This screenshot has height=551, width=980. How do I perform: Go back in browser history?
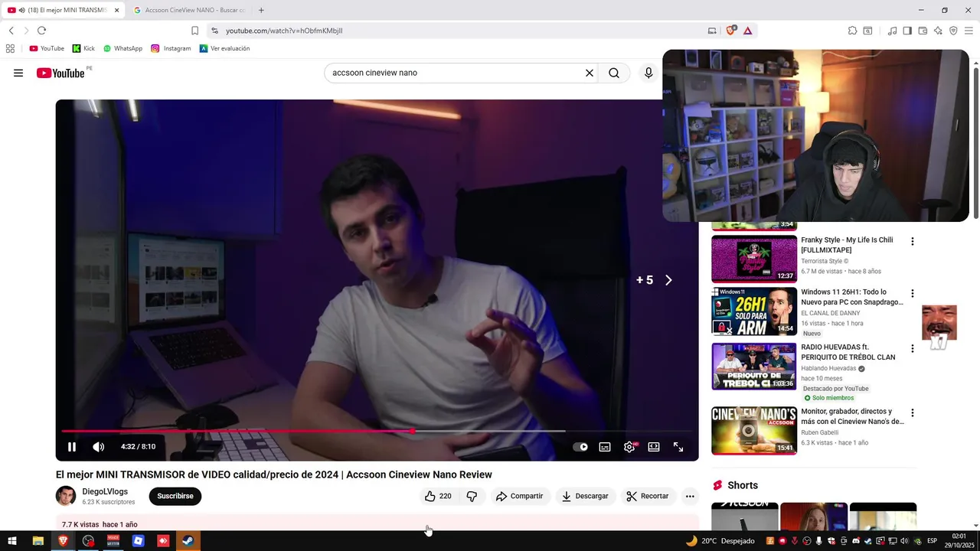[11, 31]
